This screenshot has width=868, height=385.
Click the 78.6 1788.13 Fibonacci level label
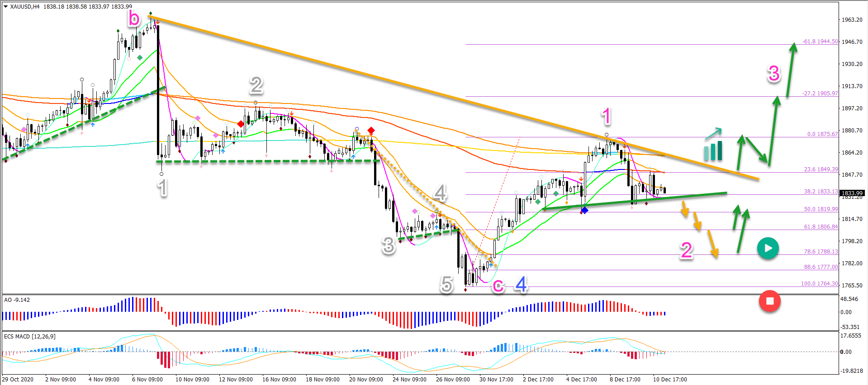pos(821,252)
